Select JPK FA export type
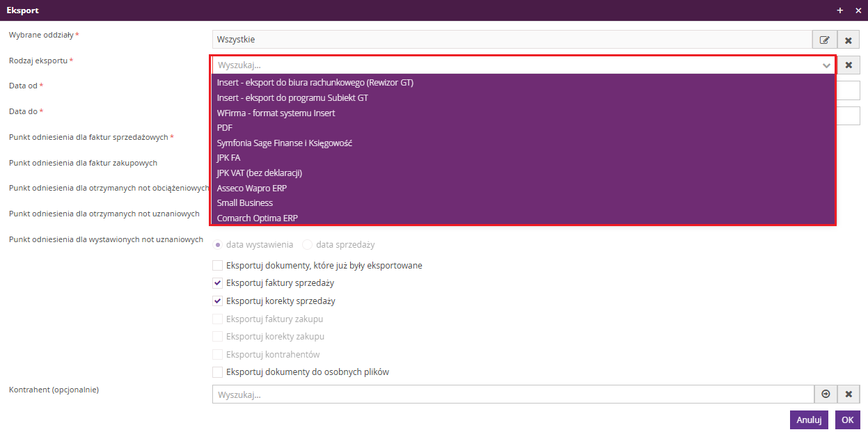 [523, 158]
